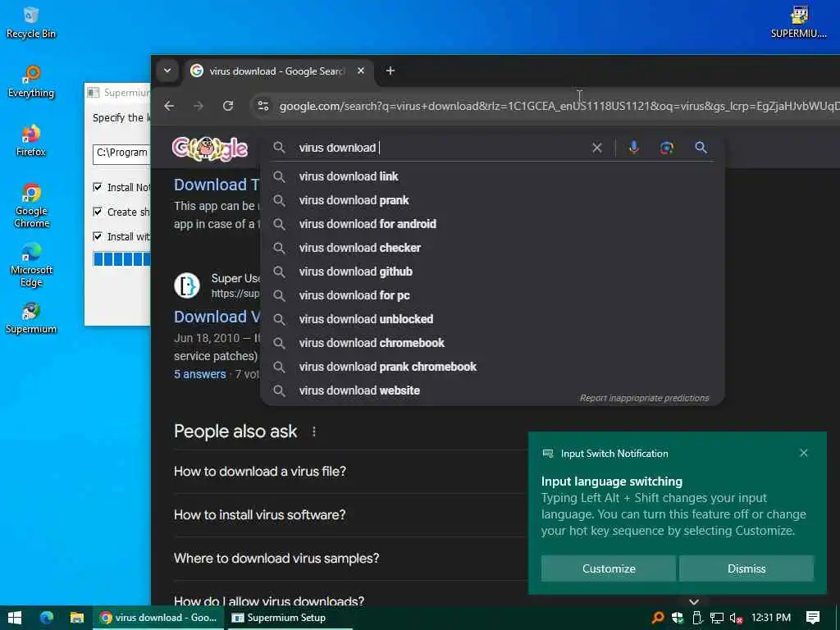840x630 pixels.
Task: Toggle the Install wit... checkbox in Setup
Action: tap(98, 236)
